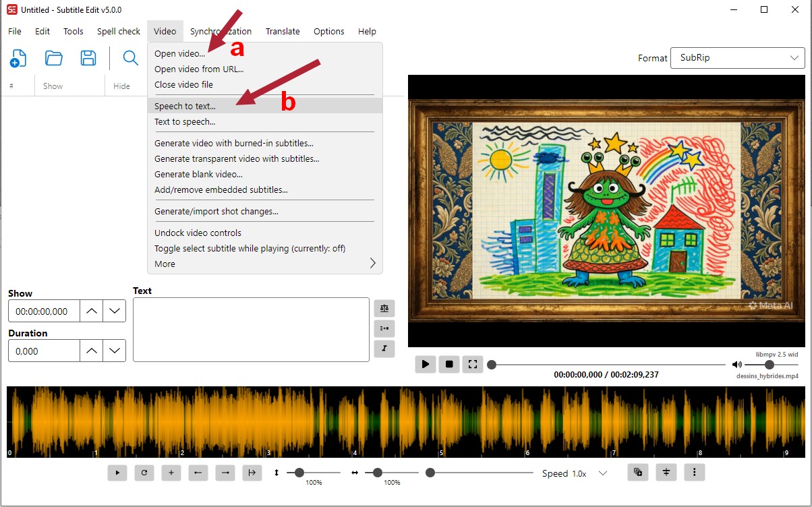The height and width of the screenshot is (507, 812).
Task: Adjust the horizontal zoom slider under waveform
Action: tap(392, 473)
